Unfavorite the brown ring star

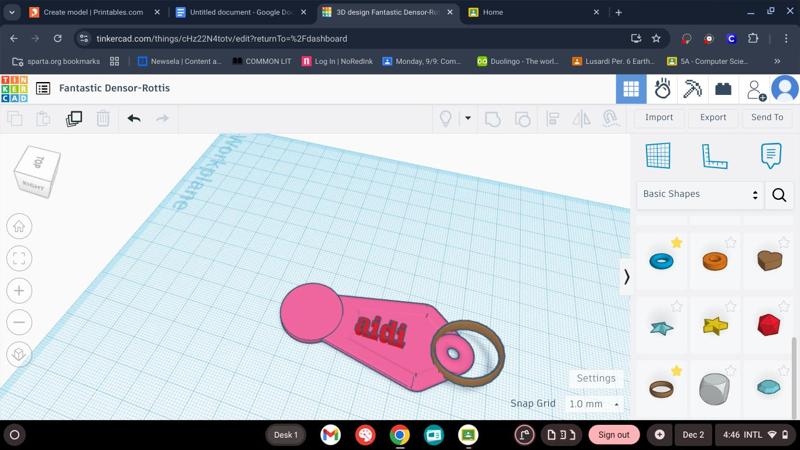pos(677,370)
